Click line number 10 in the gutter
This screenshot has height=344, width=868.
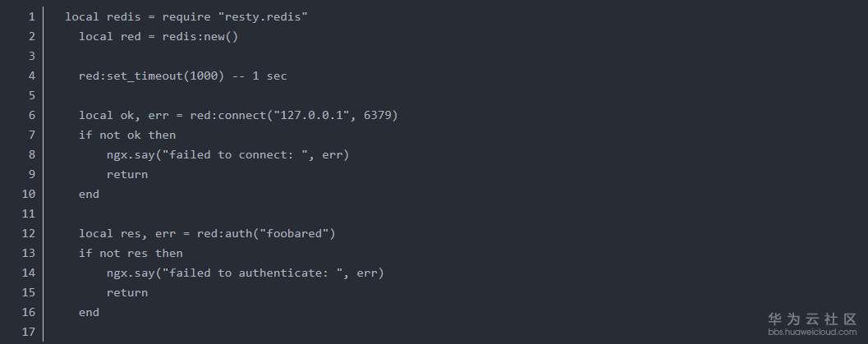point(28,194)
